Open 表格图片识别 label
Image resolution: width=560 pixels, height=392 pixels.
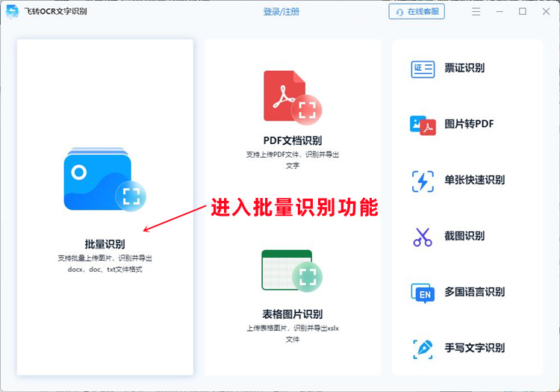(x=293, y=314)
